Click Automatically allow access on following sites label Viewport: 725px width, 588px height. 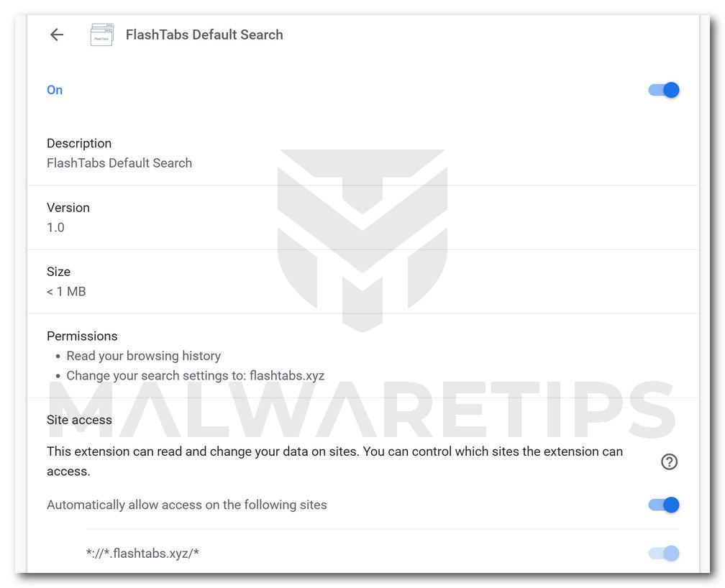pos(187,505)
